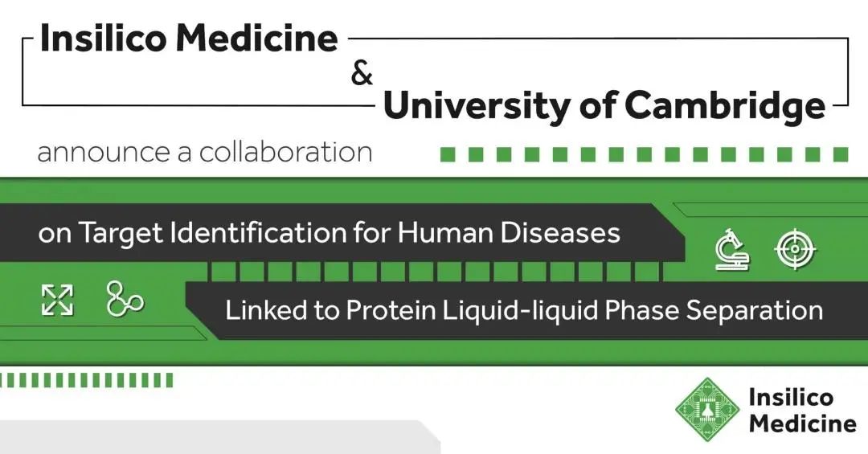Viewport: 868px width, 454px height.
Task: Click the four-arrow expand icon
Action: coord(57,300)
